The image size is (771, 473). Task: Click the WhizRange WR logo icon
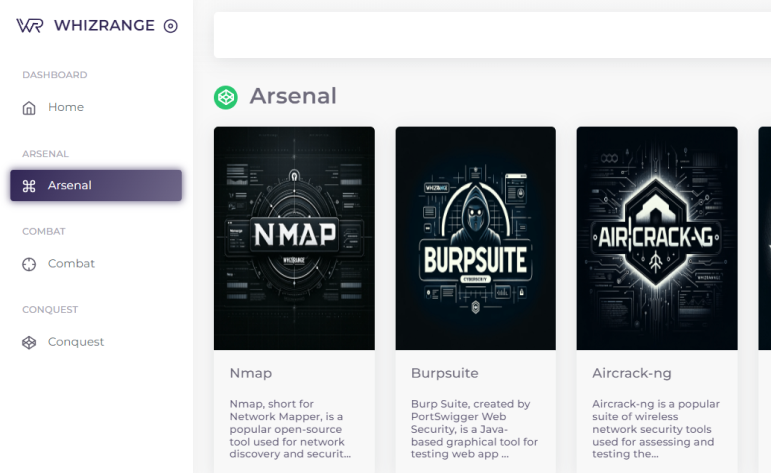(29, 26)
